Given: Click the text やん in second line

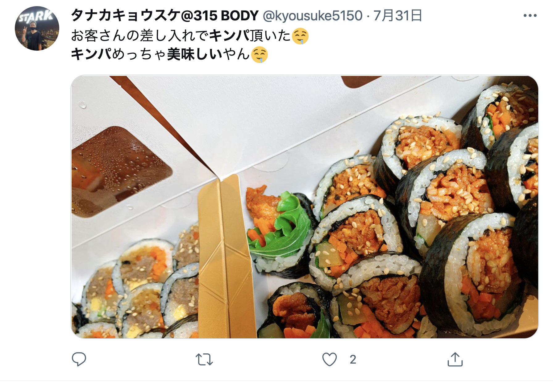Looking at the screenshot, I should pos(236,54).
